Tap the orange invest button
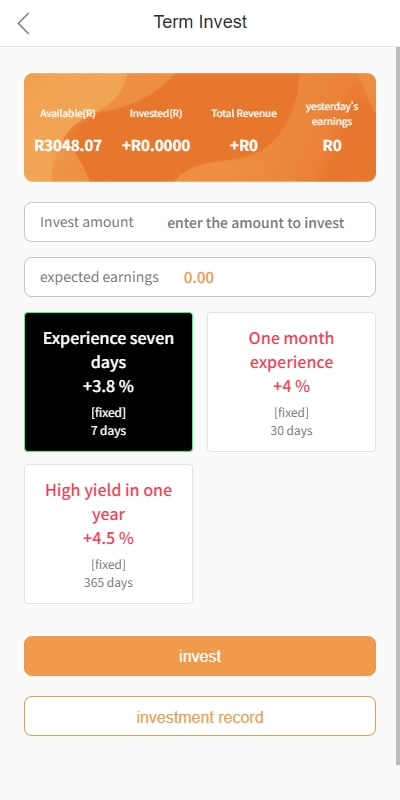Image resolution: width=400 pixels, height=800 pixels. 200,656
